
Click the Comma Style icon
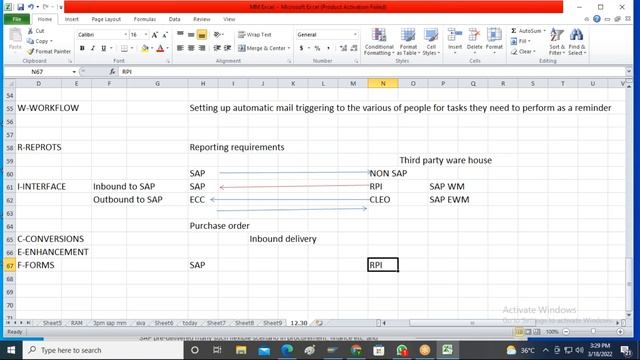click(x=328, y=48)
